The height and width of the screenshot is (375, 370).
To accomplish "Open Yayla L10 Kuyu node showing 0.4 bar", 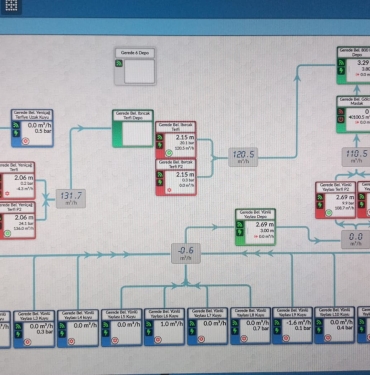I will [334, 325].
